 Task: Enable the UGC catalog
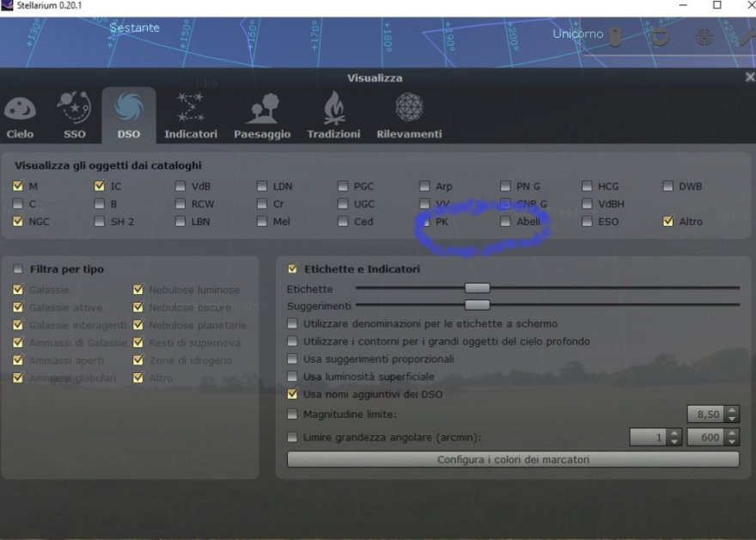[343, 204]
